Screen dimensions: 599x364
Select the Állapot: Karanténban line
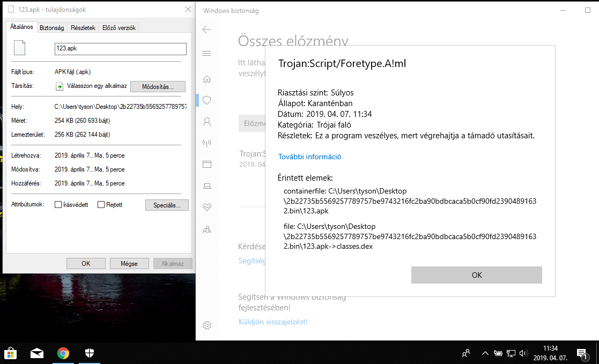click(x=315, y=103)
